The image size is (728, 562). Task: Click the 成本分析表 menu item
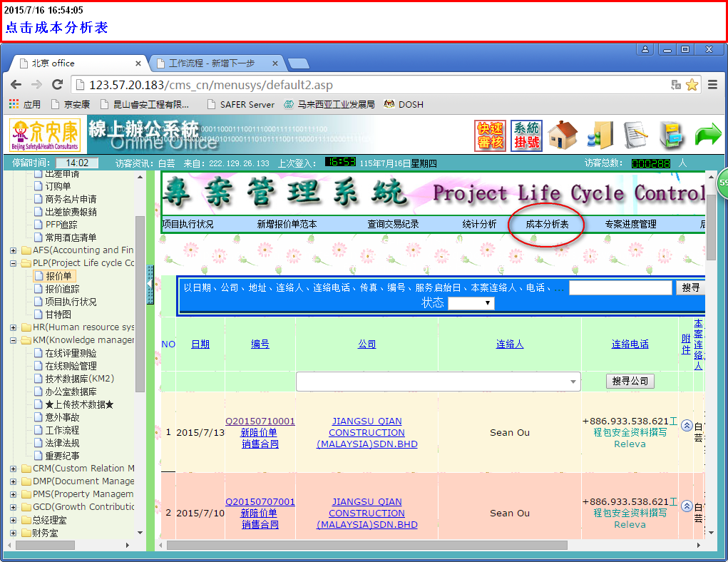(x=547, y=224)
